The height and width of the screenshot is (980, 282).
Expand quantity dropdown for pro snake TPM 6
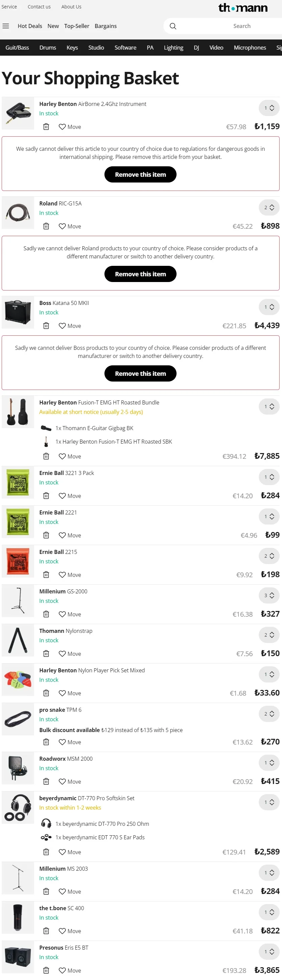269,714
